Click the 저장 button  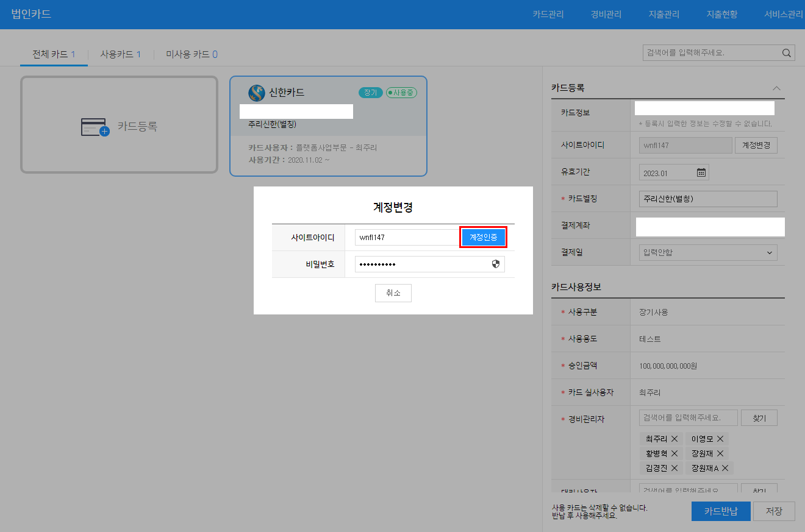(x=773, y=511)
